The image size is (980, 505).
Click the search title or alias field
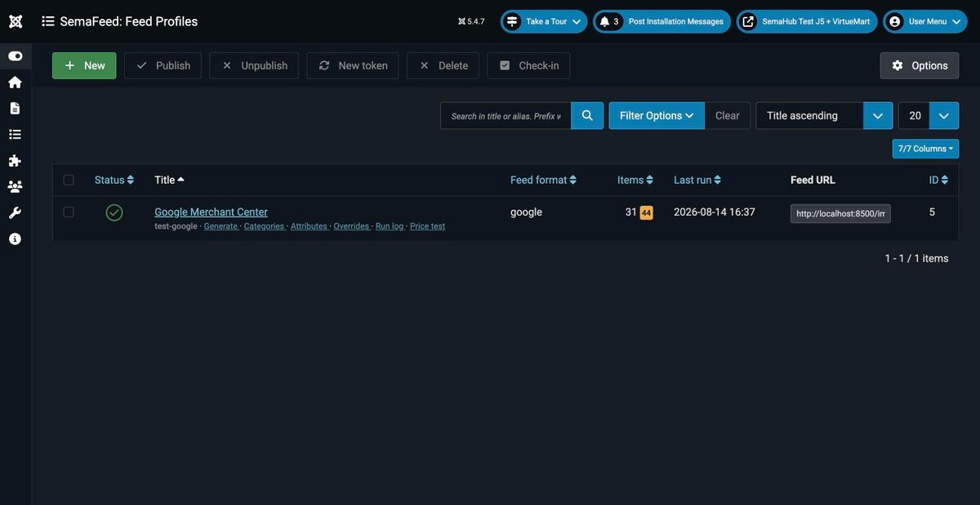click(506, 116)
